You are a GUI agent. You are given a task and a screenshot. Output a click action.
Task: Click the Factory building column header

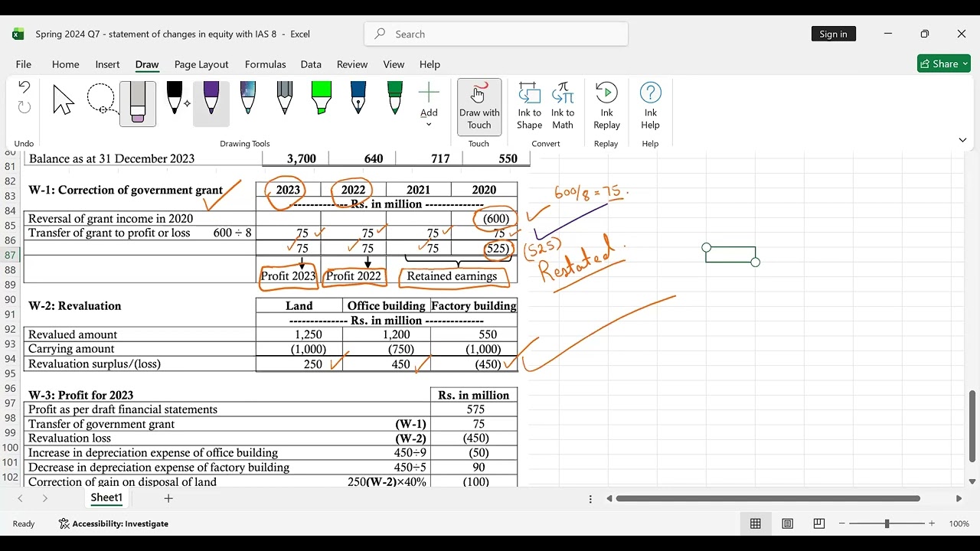coord(474,305)
